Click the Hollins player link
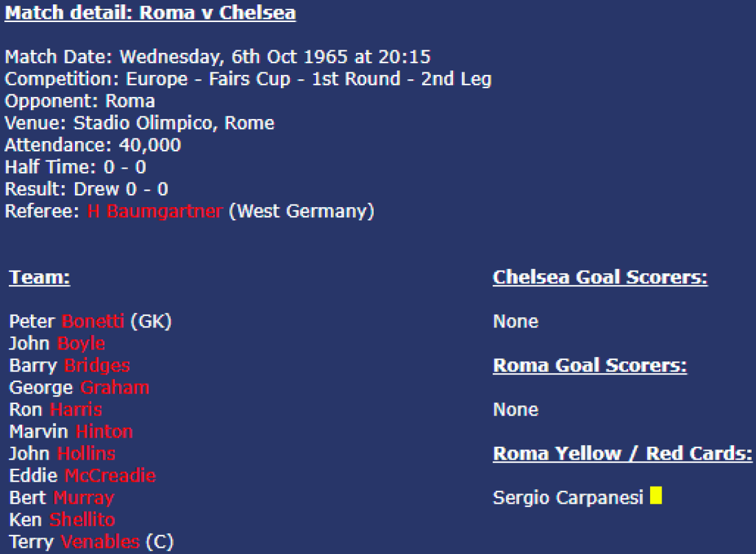Viewport: 756px width, 554px height. pyautogui.click(x=86, y=454)
